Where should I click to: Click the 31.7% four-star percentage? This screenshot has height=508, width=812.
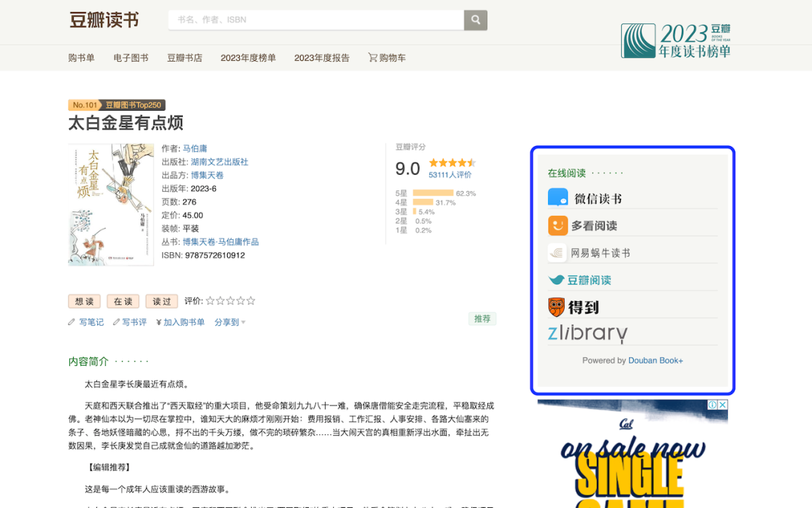(446, 202)
